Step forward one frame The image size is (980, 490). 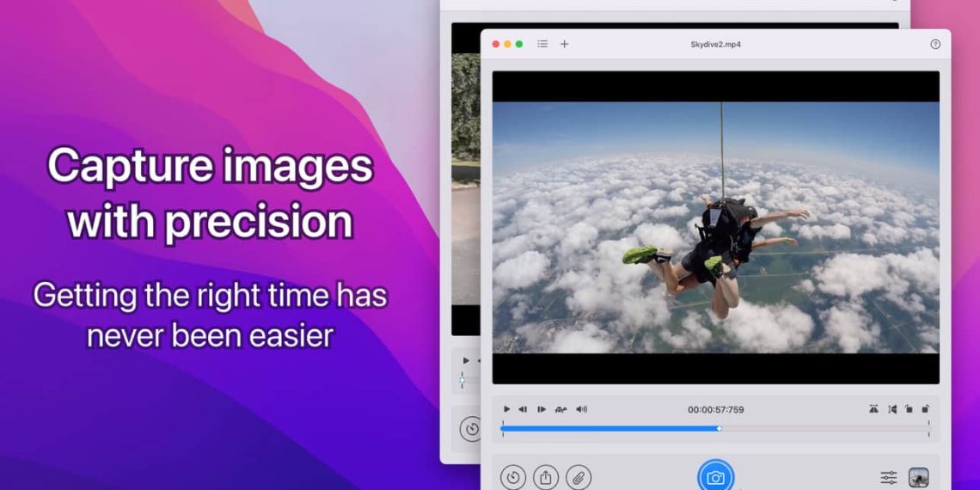(x=542, y=409)
